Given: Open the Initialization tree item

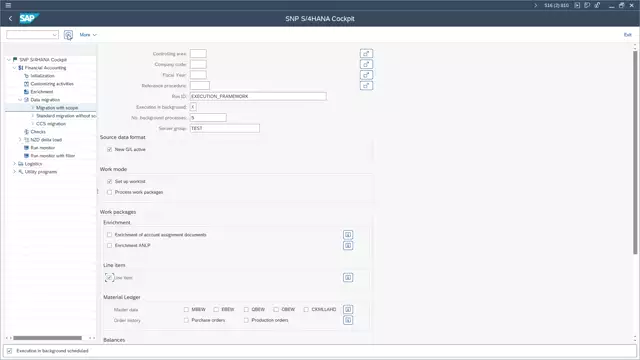Looking at the screenshot, I should point(42,76).
